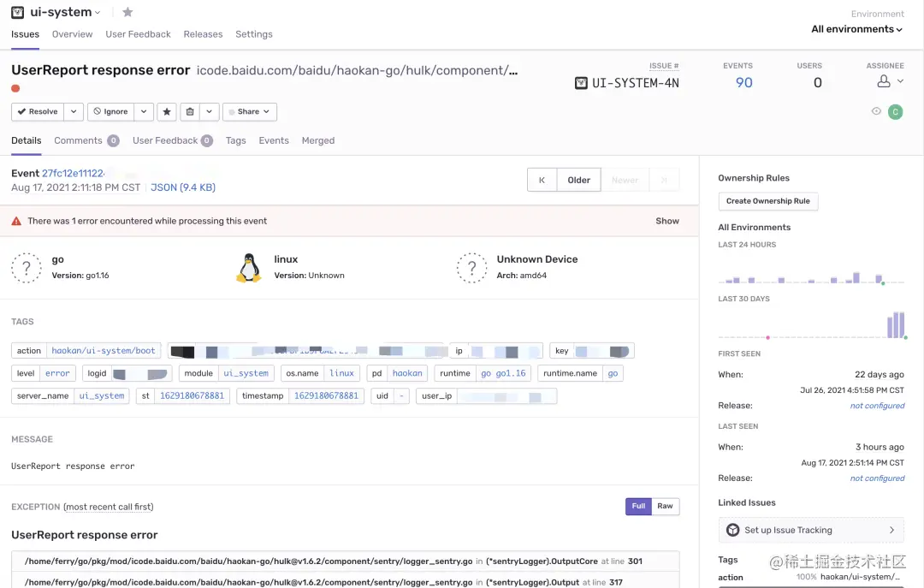Filter by level error tag

click(x=58, y=373)
